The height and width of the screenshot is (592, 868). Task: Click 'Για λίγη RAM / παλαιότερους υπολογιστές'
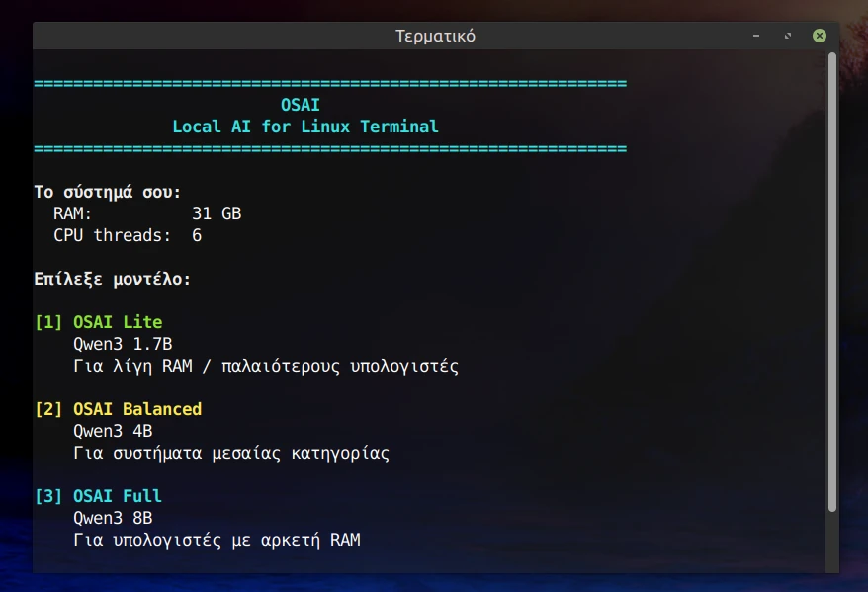click(x=266, y=367)
